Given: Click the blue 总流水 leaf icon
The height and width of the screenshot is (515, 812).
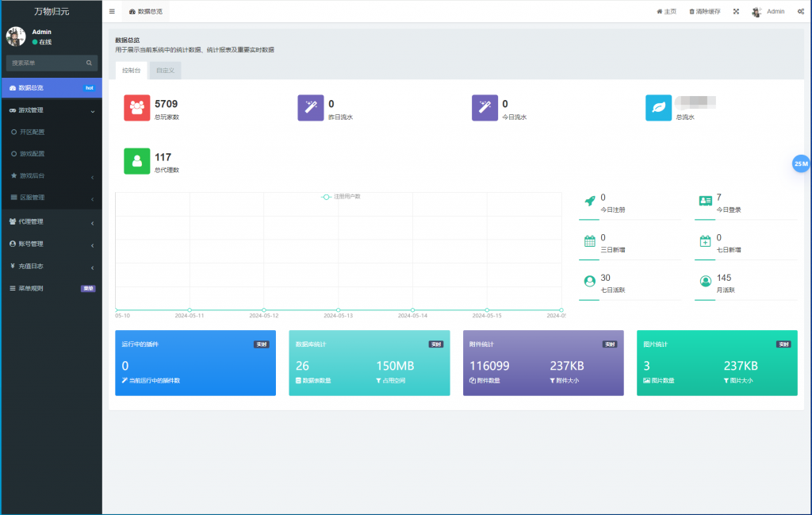Looking at the screenshot, I should [659, 108].
